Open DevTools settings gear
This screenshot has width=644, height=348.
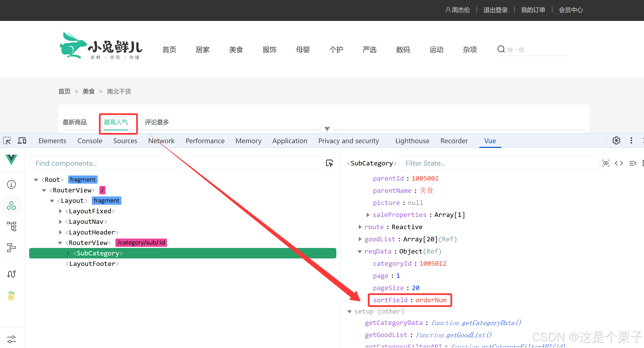[x=616, y=141]
